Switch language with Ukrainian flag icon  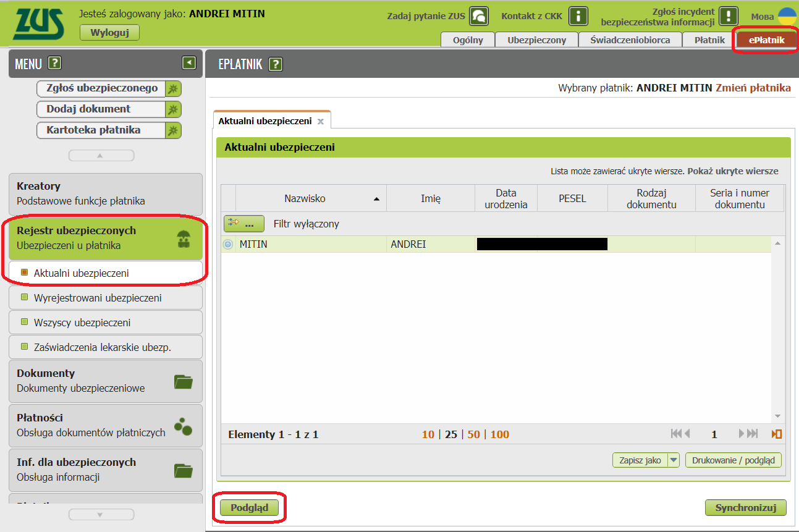point(787,16)
